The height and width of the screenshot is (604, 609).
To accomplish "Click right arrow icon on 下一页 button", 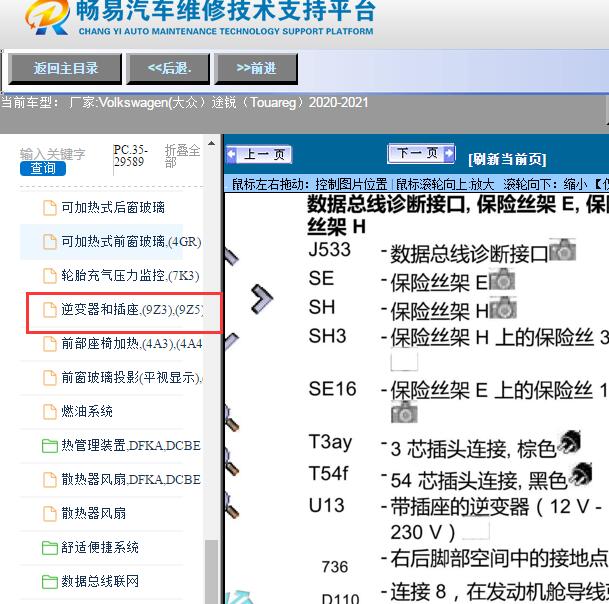I will [449, 153].
